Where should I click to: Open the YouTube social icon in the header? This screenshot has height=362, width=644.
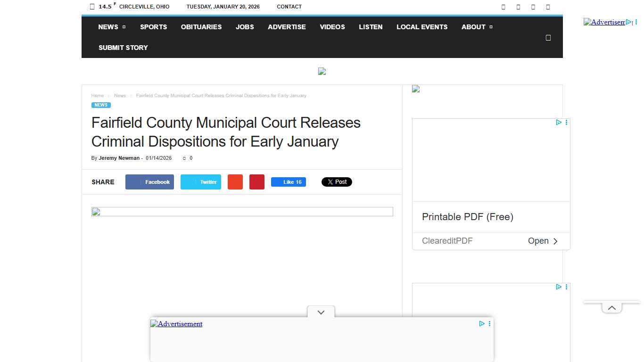pos(548,7)
